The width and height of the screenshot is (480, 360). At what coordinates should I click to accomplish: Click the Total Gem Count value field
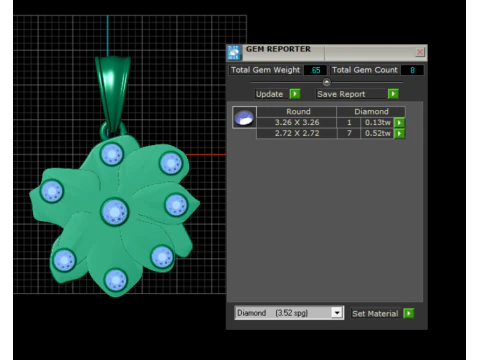pyautogui.click(x=412, y=70)
